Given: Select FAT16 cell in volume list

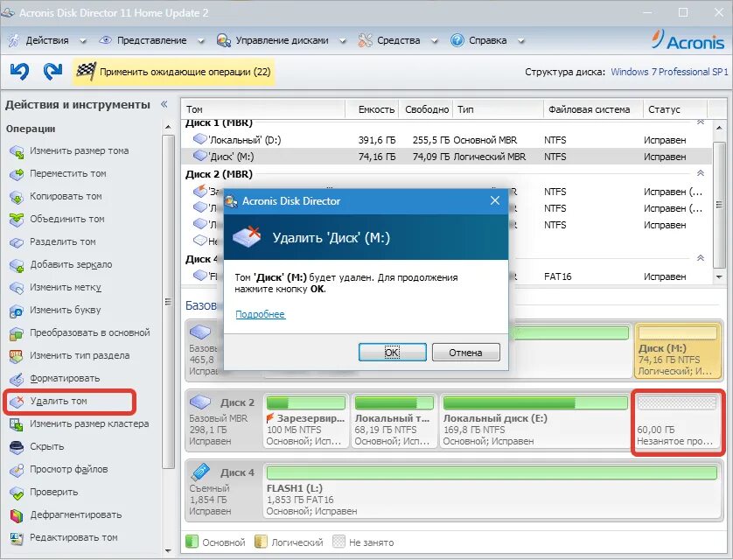Looking at the screenshot, I should tap(558, 276).
